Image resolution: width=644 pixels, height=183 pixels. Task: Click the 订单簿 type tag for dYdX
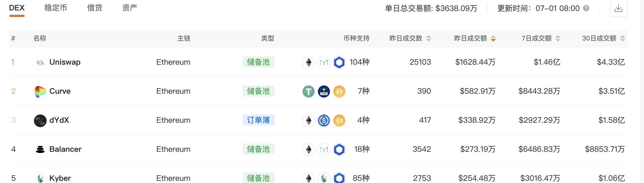point(258,120)
